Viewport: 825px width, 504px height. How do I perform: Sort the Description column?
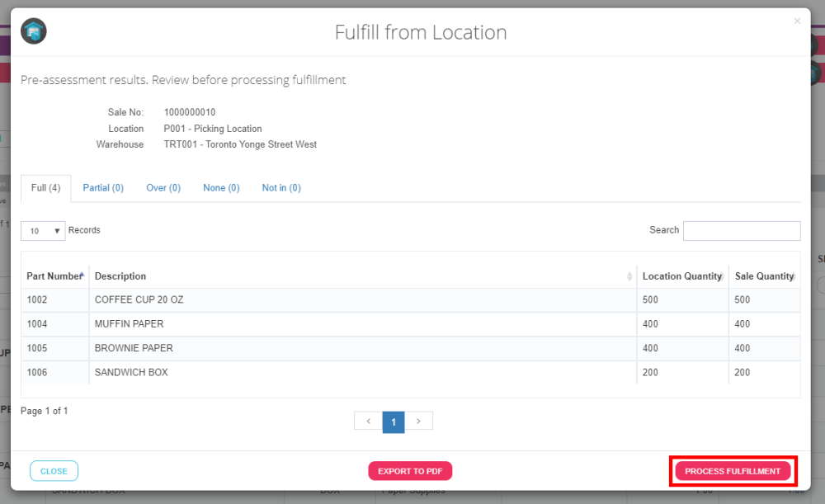[630, 276]
